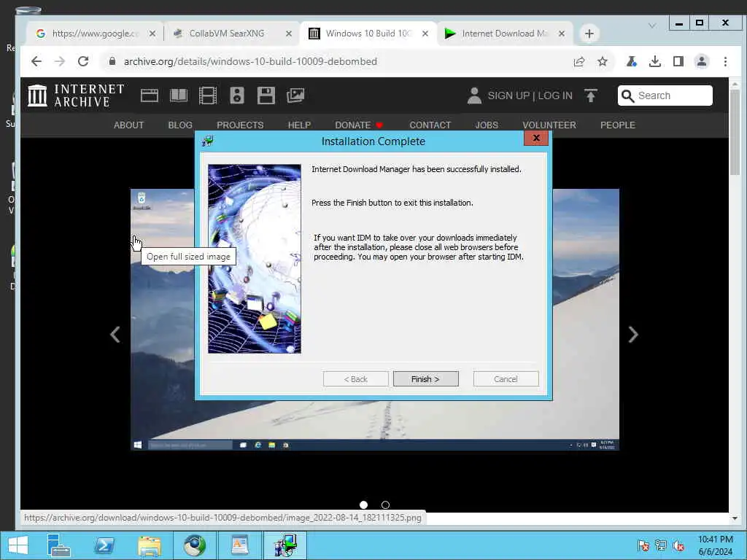The image size is (747, 560).
Task: Open the PROJECTS menu item
Action: (x=240, y=125)
